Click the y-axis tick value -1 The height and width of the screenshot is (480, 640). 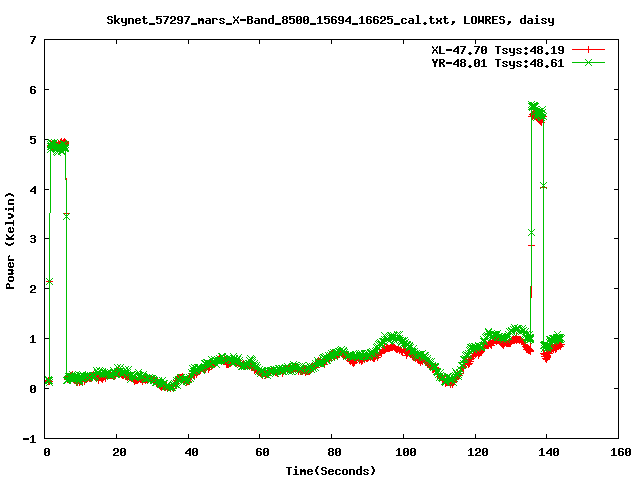click(x=29, y=439)
